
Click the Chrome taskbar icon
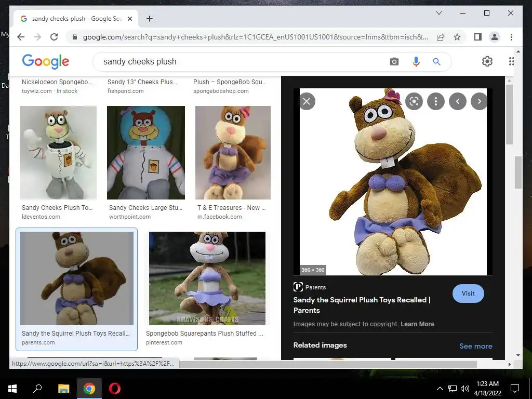pos(89,389)
